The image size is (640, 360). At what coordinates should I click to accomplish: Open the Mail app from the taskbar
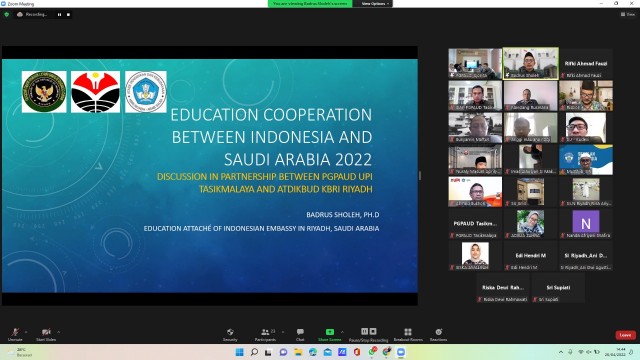(x=327, y=352)
